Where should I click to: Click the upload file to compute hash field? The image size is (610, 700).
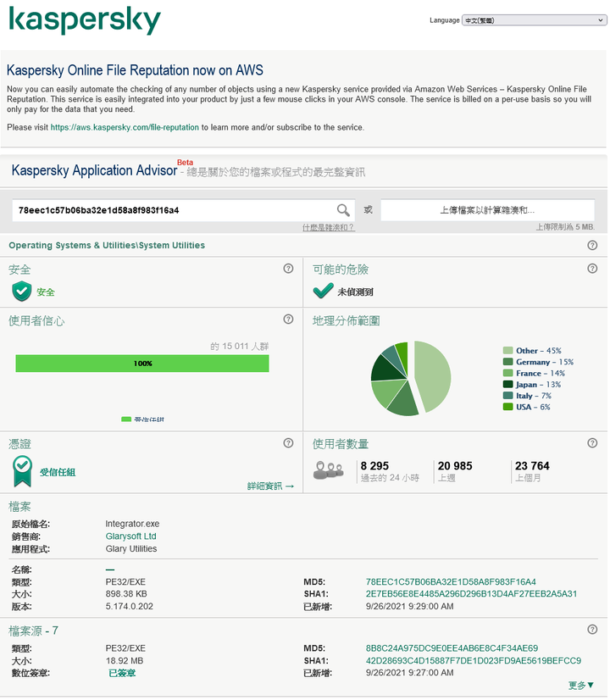pyautogui.click(x=487, y=210)
